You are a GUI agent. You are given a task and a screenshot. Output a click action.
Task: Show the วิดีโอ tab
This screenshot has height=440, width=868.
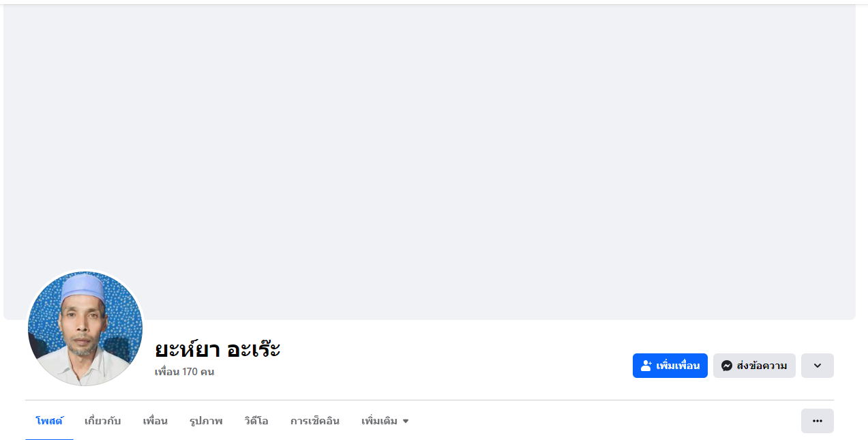pos(256,421)
